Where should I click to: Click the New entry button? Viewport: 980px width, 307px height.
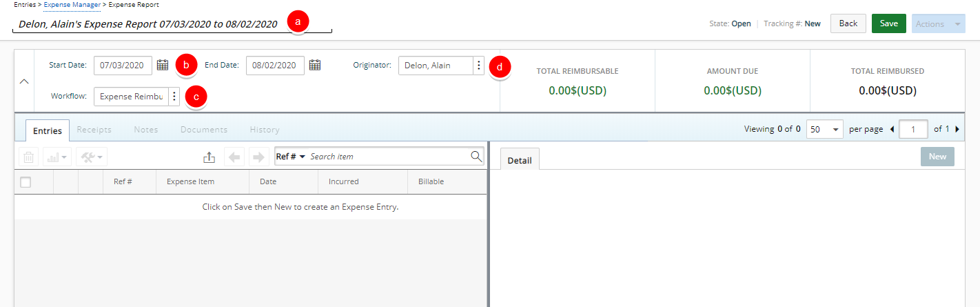938,157
